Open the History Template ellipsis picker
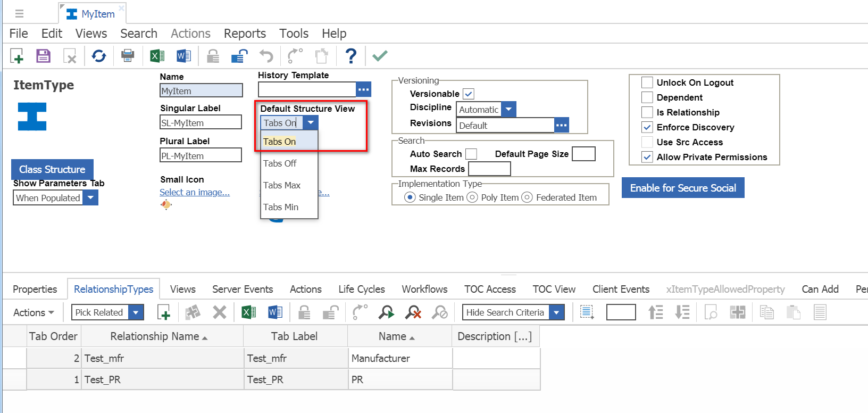The height and width of the screenshot is (413, 868). 364,89
